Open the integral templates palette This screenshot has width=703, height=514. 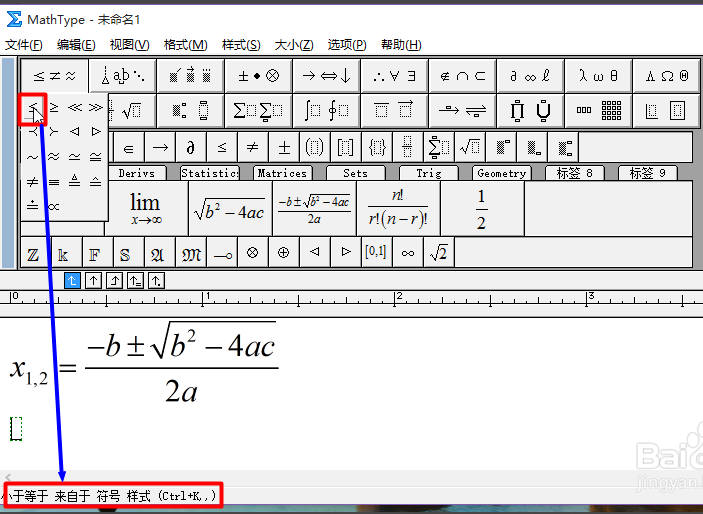pos(326,110)
